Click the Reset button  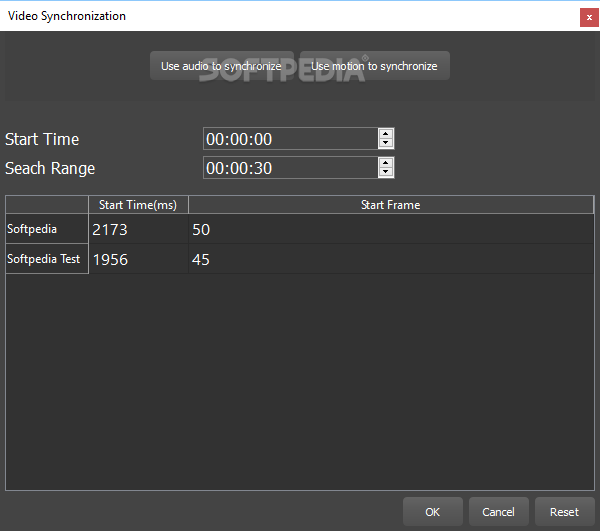[x=564, y=511]
